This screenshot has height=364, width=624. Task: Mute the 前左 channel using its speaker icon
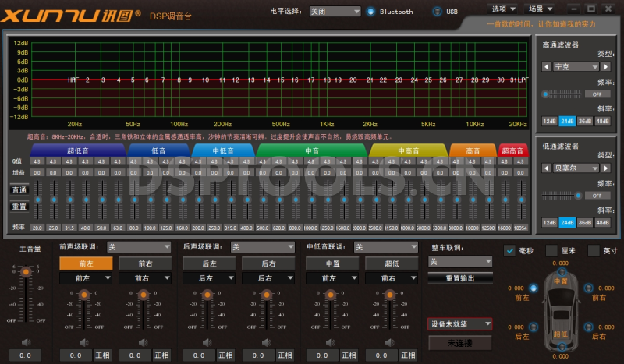pos(84,341)
